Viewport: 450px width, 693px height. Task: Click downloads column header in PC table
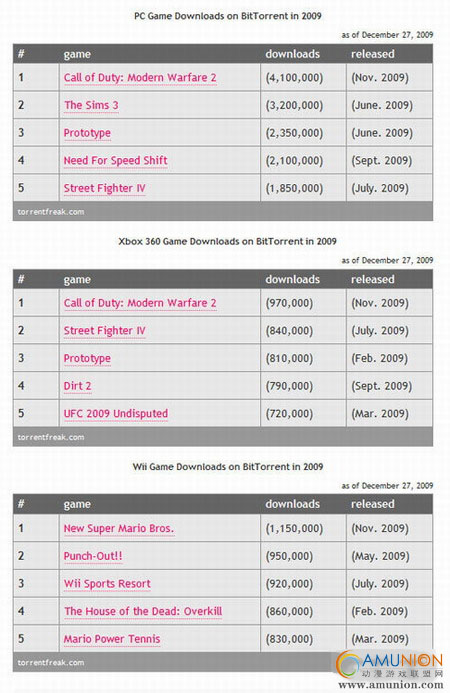(x=292, y=54)
